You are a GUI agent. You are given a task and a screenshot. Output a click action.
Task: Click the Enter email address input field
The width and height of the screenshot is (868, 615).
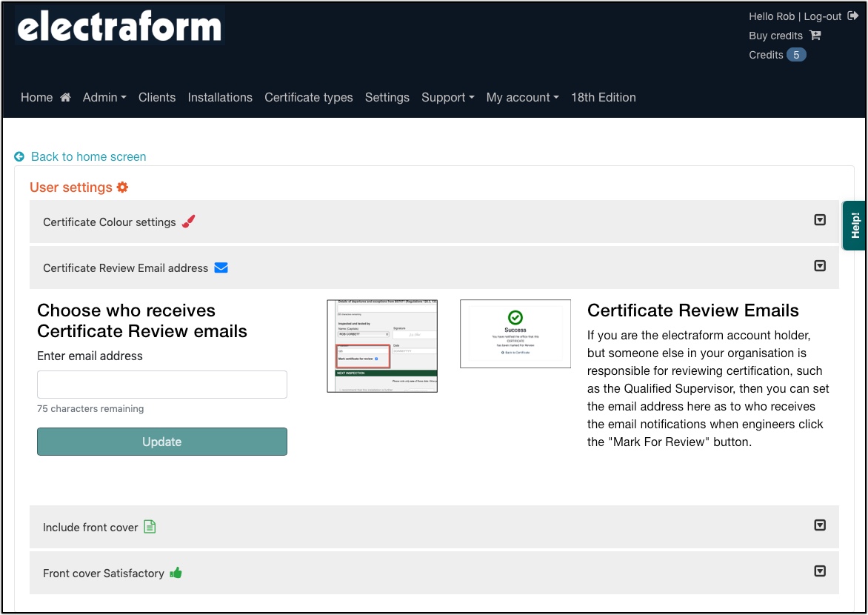(x=162, y=385)
